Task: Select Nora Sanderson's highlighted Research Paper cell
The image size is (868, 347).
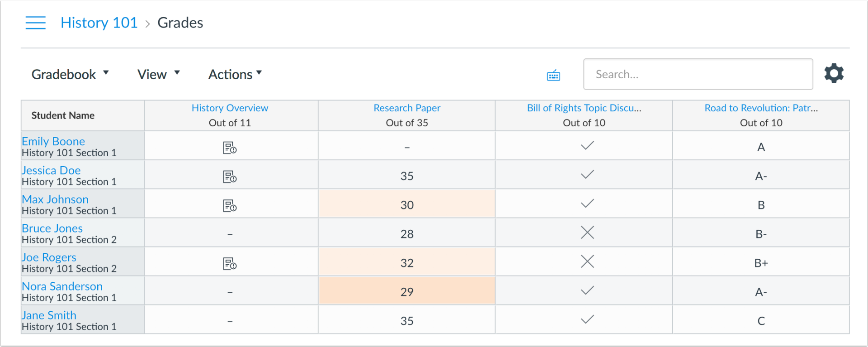Action: 407,292
